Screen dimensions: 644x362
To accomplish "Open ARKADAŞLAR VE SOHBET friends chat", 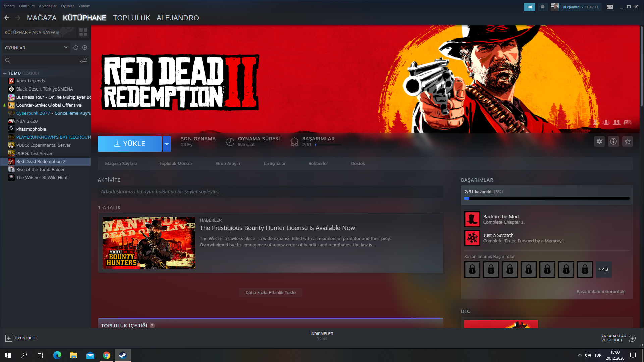I will click(618, 338).
